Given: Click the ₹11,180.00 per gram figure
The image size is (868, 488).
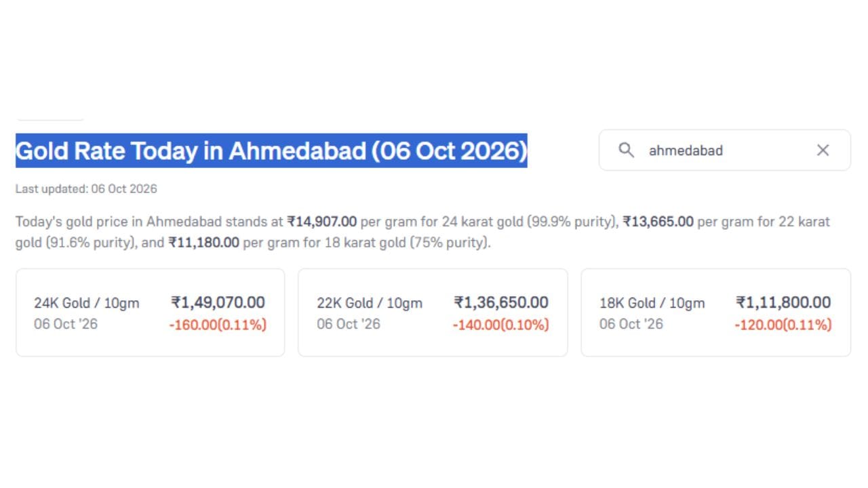Looking at the screenshot, I should pyautogui.click(x=204, y=242).
